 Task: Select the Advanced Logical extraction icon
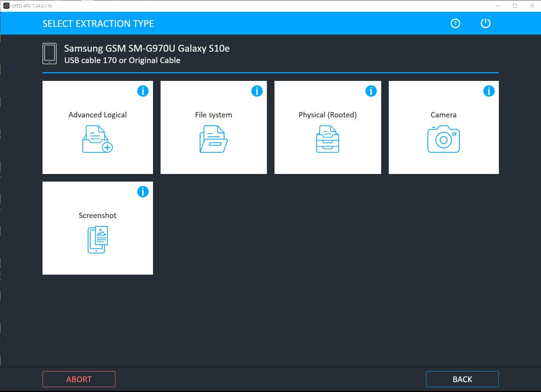[x=97, y=139]
